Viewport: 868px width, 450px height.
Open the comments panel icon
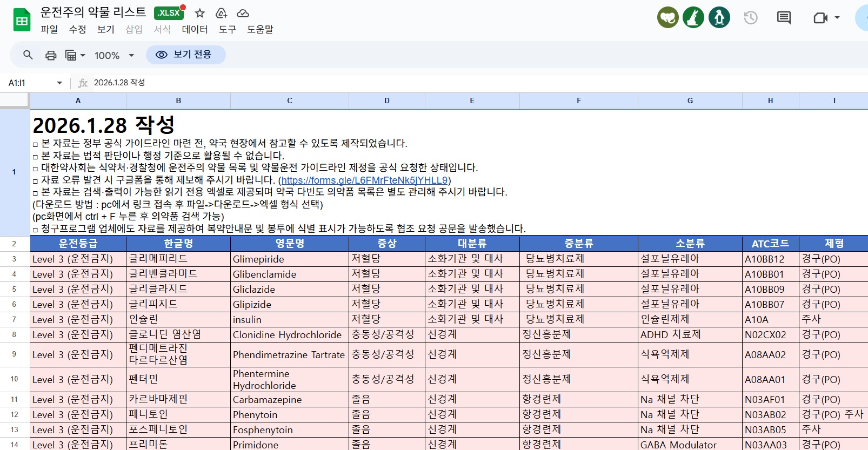(x=783, y=18)
